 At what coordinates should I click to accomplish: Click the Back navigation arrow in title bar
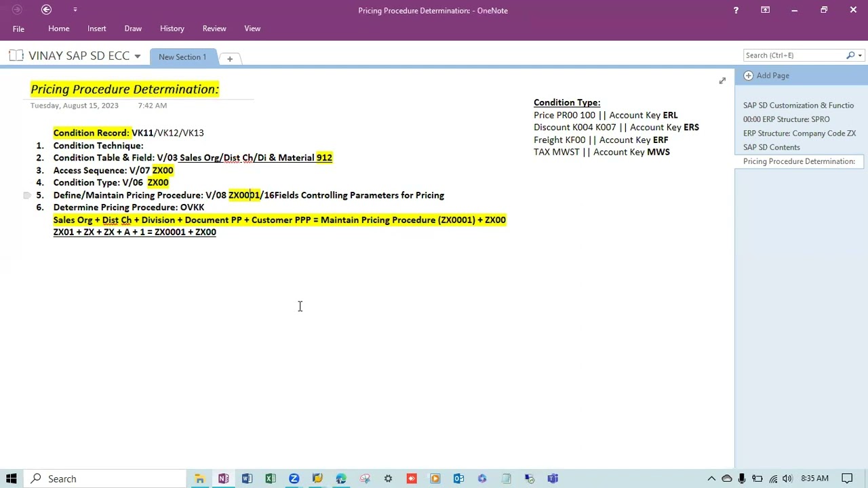pyautogui.click(x=46, y=9)
